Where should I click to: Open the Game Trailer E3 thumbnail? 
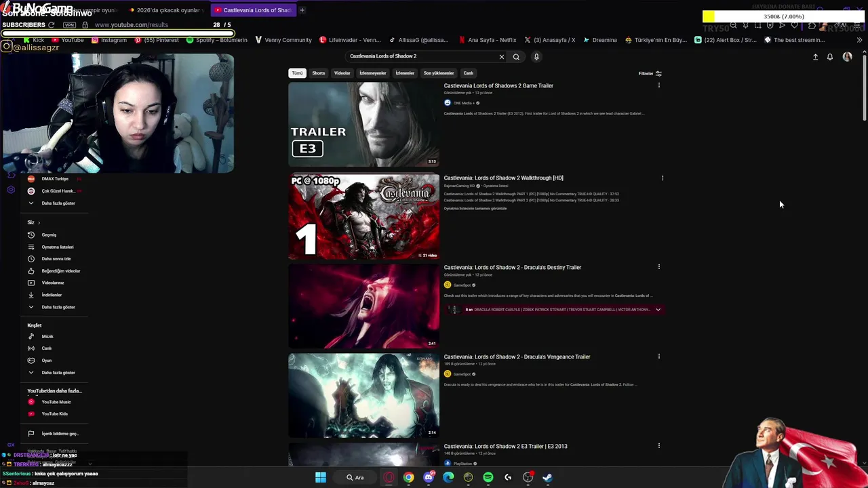tap(363, 125)
